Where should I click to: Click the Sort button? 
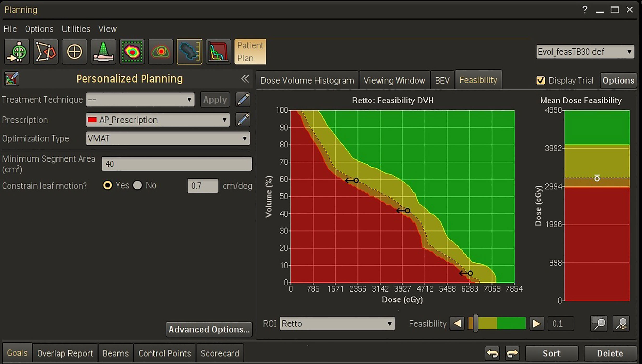pos(551,353)
